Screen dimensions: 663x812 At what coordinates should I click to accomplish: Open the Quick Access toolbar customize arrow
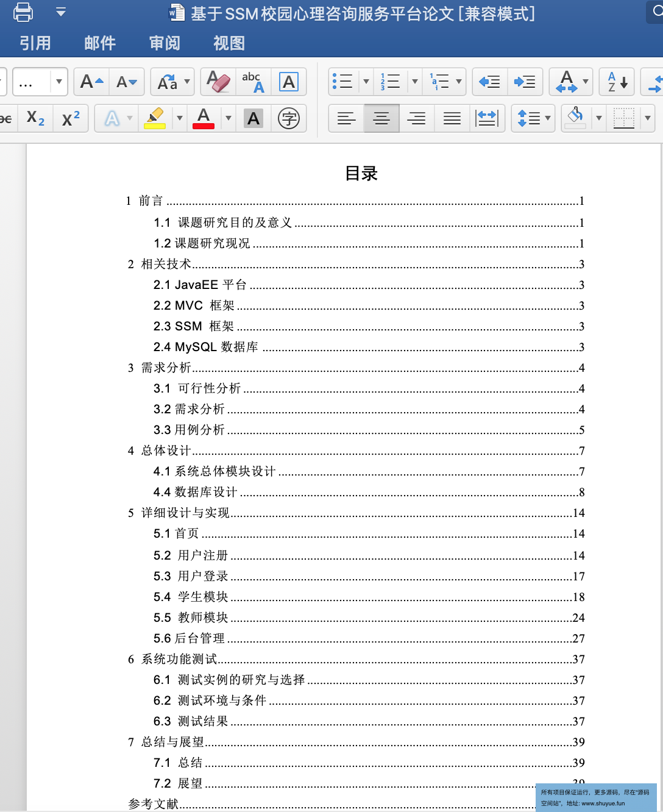click(x=61, y=12)
